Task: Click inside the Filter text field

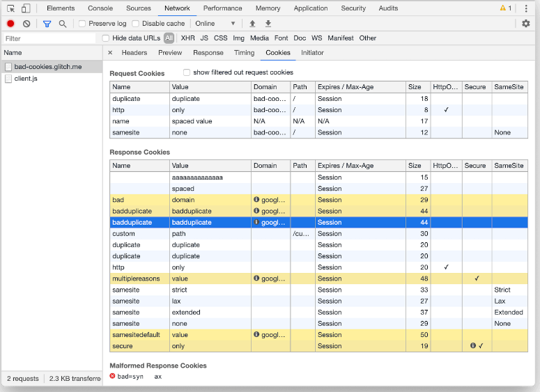Action: 49,38
